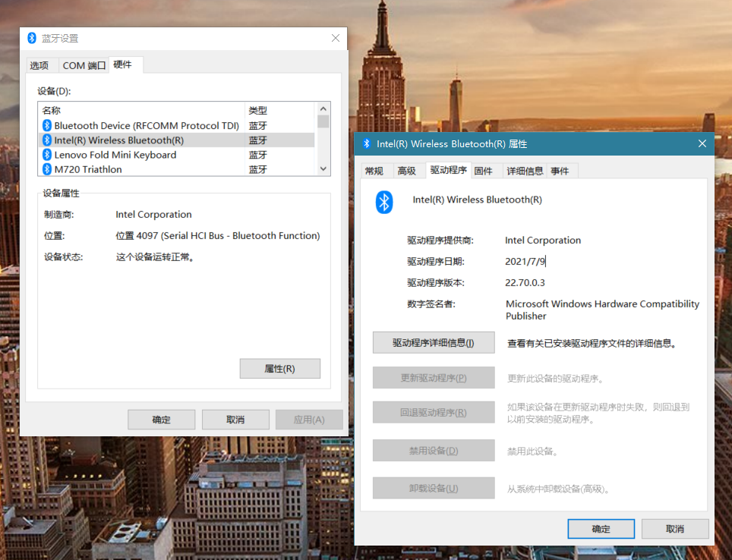
Task: Click 位置 4097 (Serial HCI Bus) location text
Action: tap(218, 236)
